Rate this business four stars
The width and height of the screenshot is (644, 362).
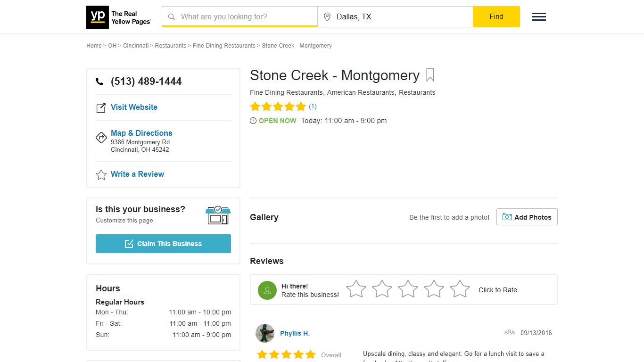(434, 289)
